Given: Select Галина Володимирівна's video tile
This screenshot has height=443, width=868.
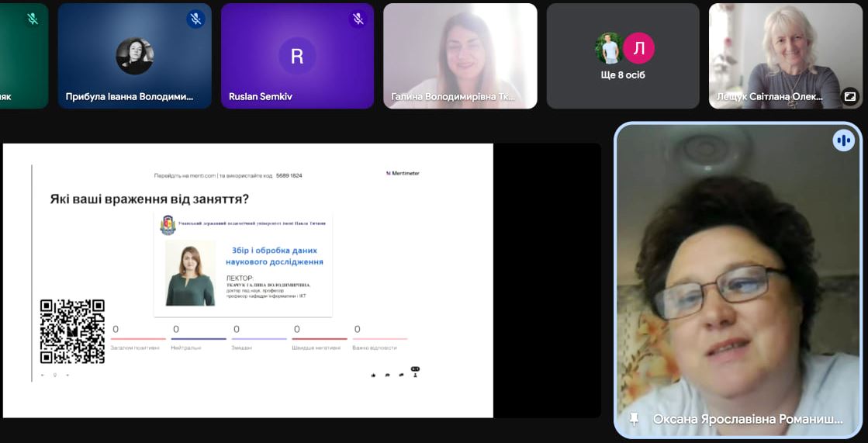Looking at the screenshot, I should 460,56.
